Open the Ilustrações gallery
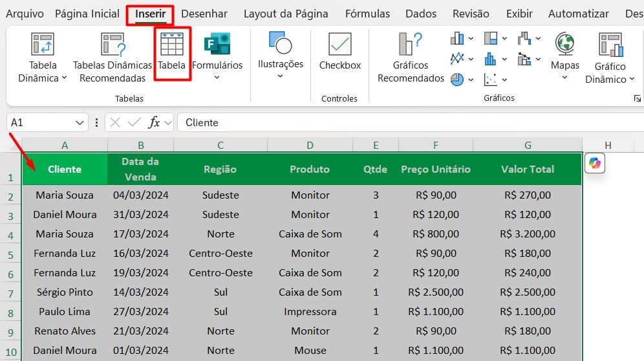Screen dimensions: 644x361 281,55
